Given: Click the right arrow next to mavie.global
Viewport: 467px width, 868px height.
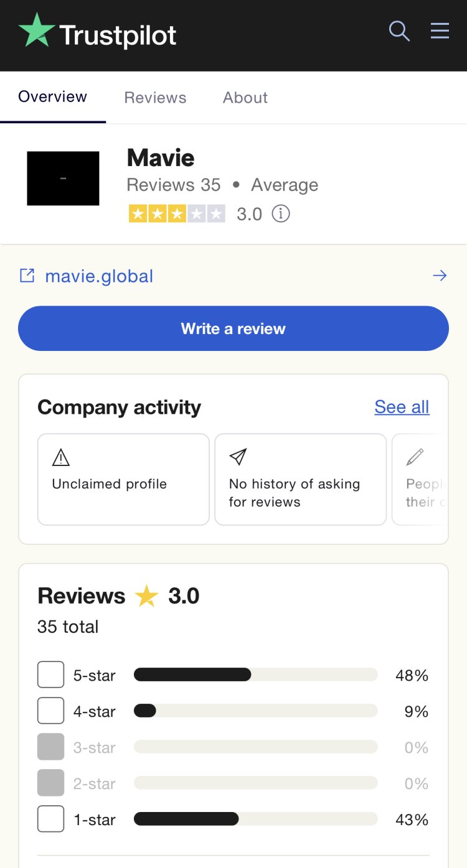Looking at the screenshot, I should pos(440,276).
